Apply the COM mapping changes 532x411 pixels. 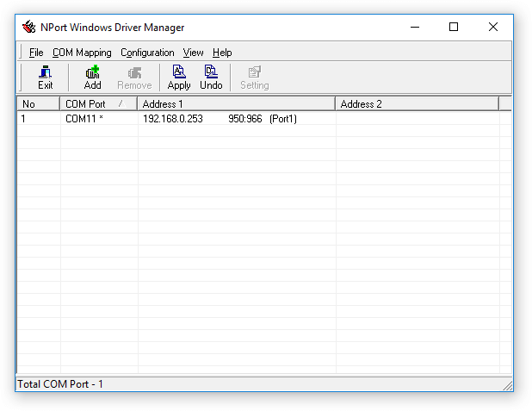(179, 78)
